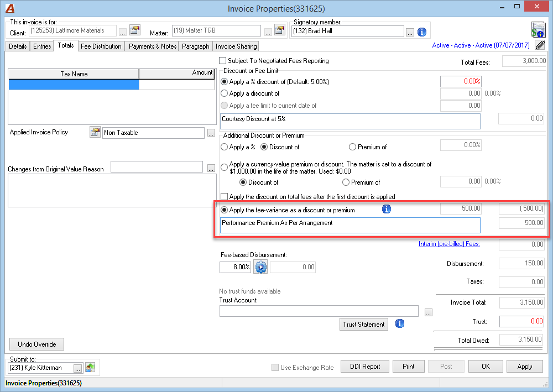Click the Undo Override button

pos(36,344)
